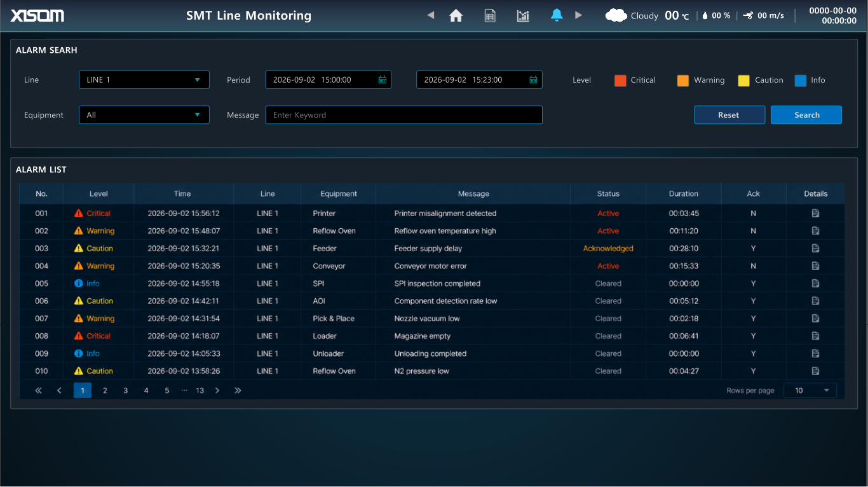Viewport: 868px width, 487px height.
Task: Click the yellow Caution color swatch
Action: (x=744, y=81)
